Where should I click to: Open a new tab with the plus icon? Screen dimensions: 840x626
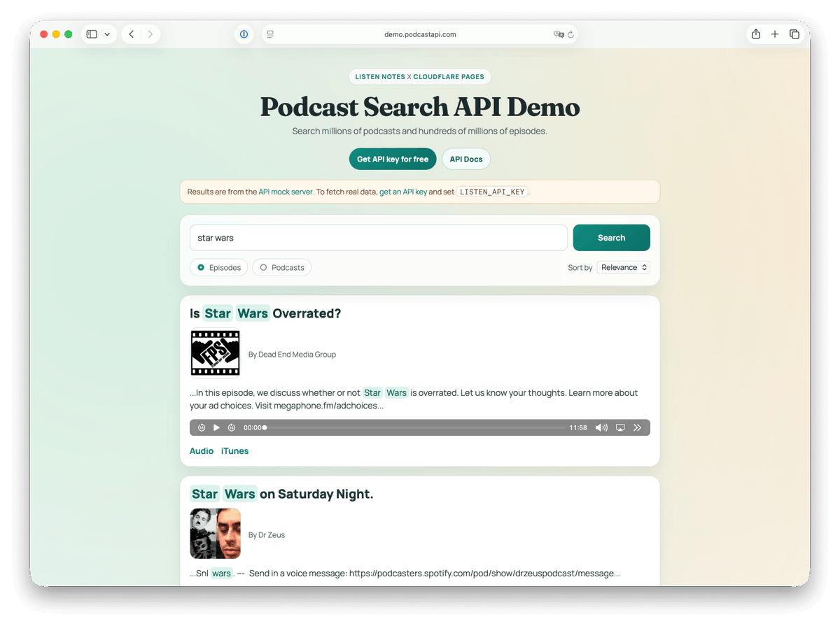click(x=774, y=34)
